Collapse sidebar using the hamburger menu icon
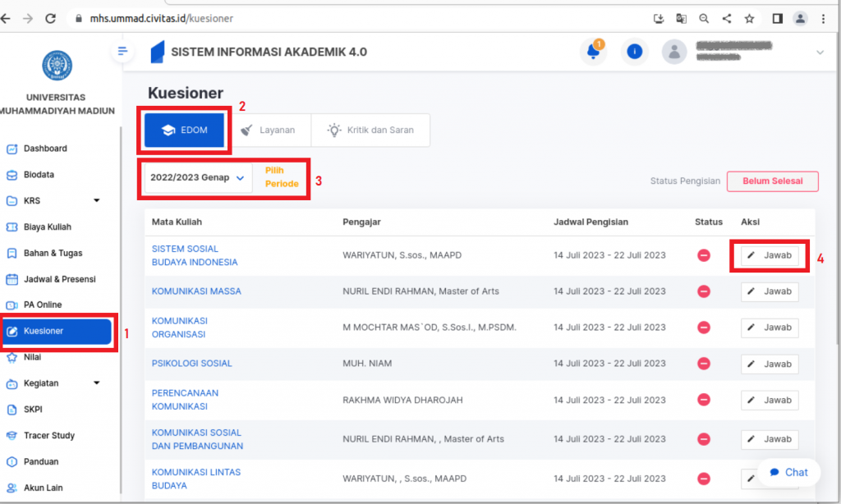 [122, 52]
